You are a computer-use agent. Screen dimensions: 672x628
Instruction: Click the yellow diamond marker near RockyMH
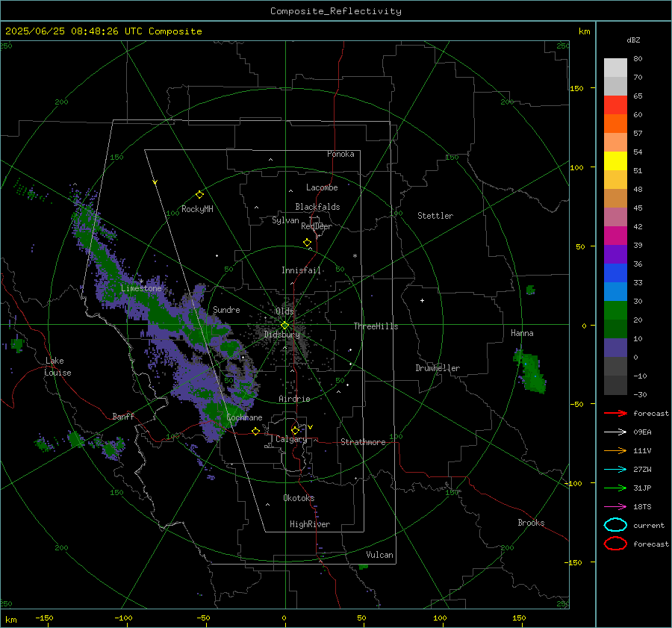pos(199,195)
